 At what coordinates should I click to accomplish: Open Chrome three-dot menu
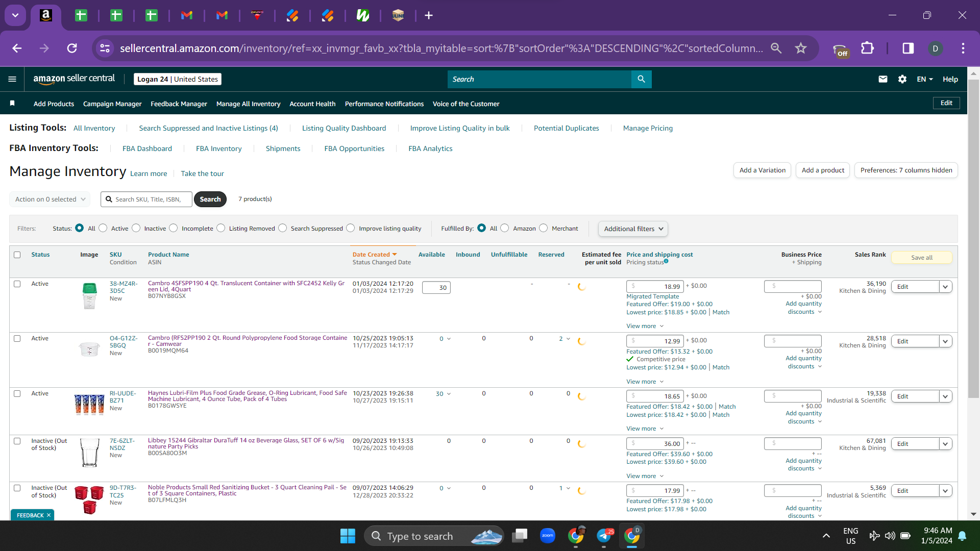point(963,48)
